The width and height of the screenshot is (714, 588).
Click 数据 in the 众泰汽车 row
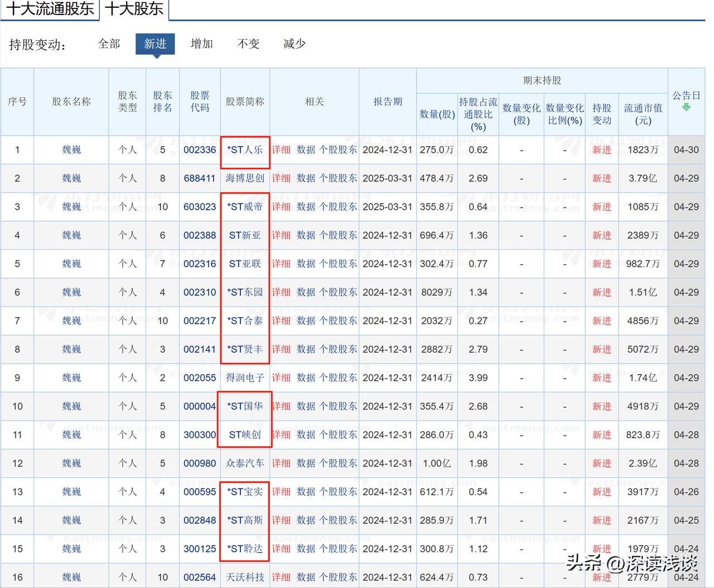(x=306, y=463)
